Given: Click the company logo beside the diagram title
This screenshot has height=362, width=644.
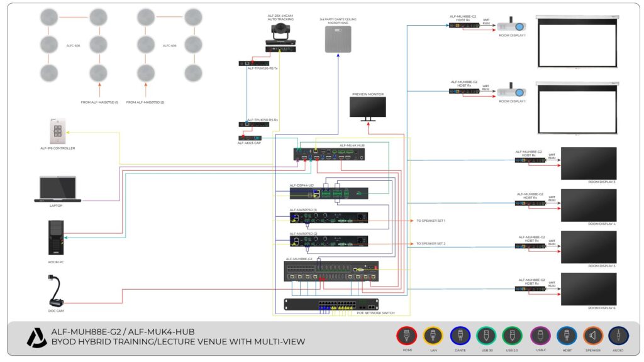Looking at the screenshot, I should point(36,337).
